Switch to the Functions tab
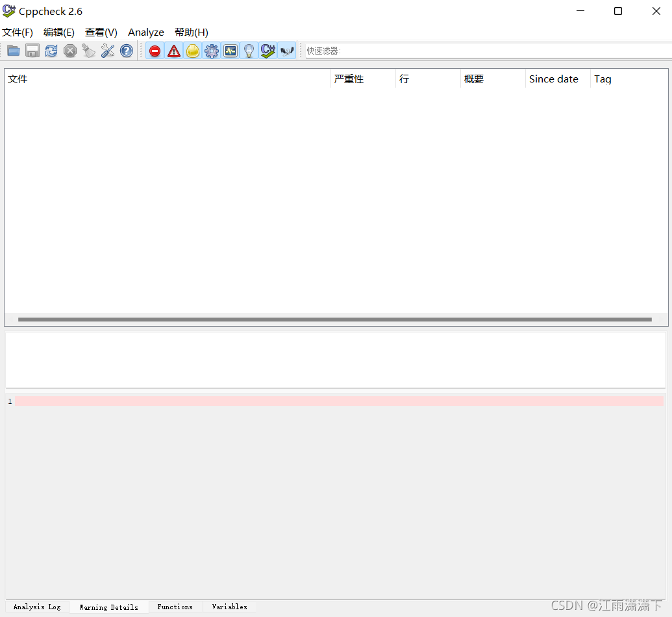672x617 pixels. coord(175,607)
